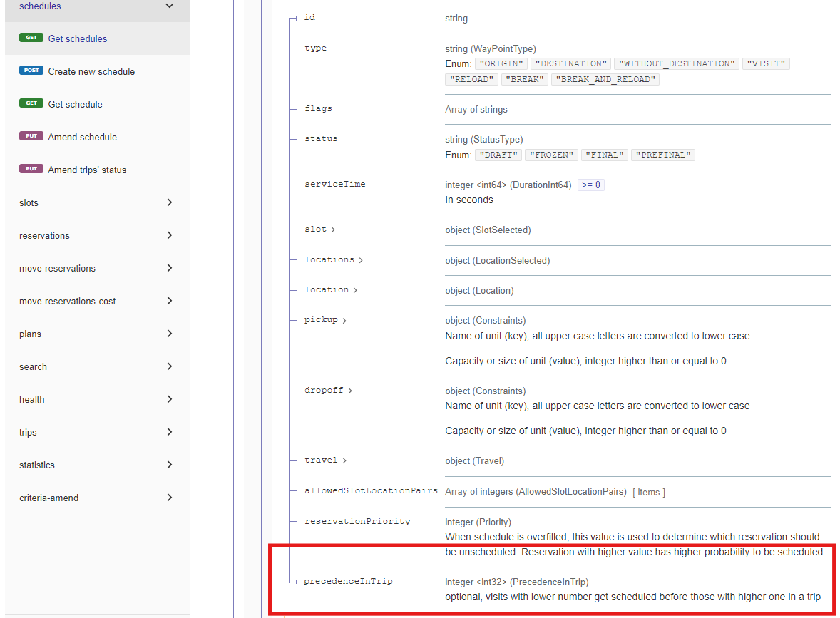840x618 pixels.
Task: Click the GET badge beside Get schedules
Action: pos(31,38)
